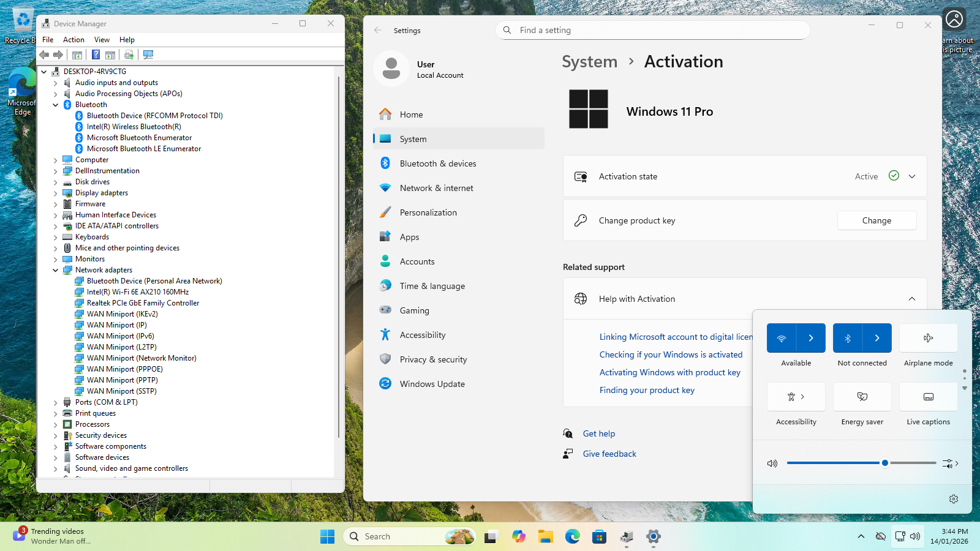Open the quick settings gear icon
Viewport: 980px width, 551px height.
[x=953, y=499]
